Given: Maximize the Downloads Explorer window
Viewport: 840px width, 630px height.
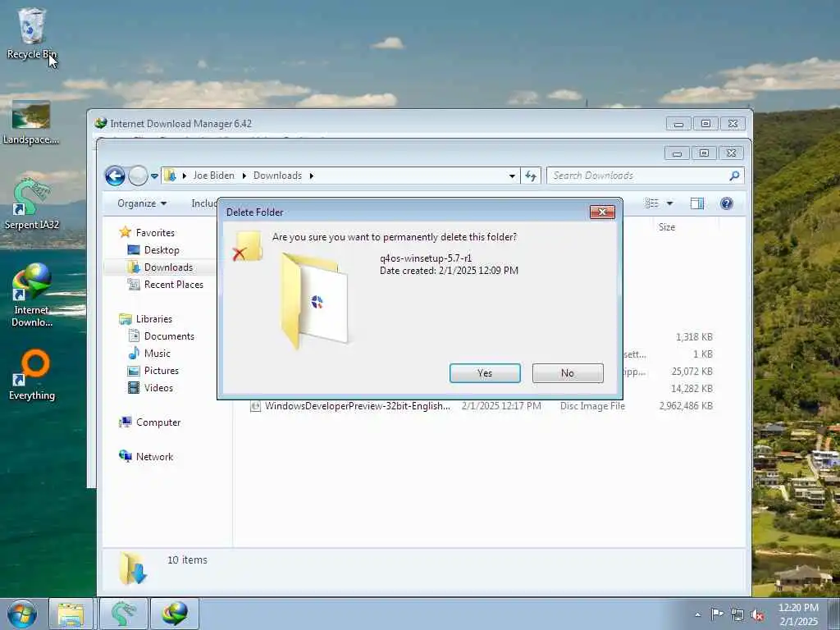Looking at the screenshot, I should coord(704,153).
